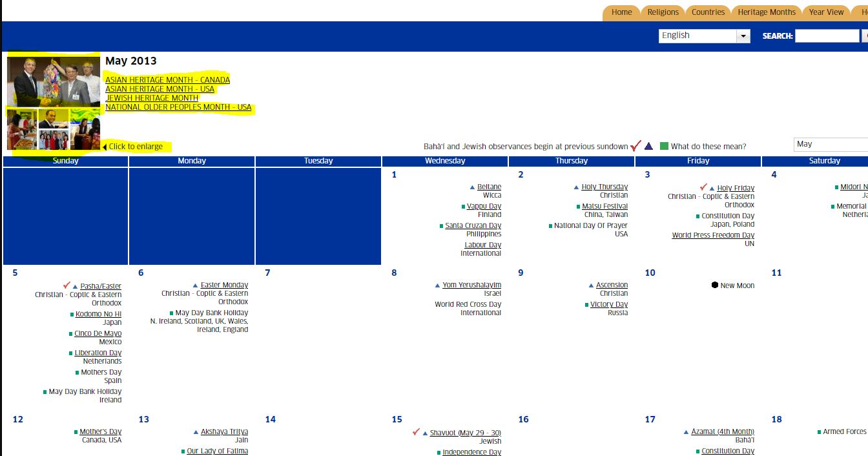
Task: Click into the Search input field
Action: click(x=827, y=36)
